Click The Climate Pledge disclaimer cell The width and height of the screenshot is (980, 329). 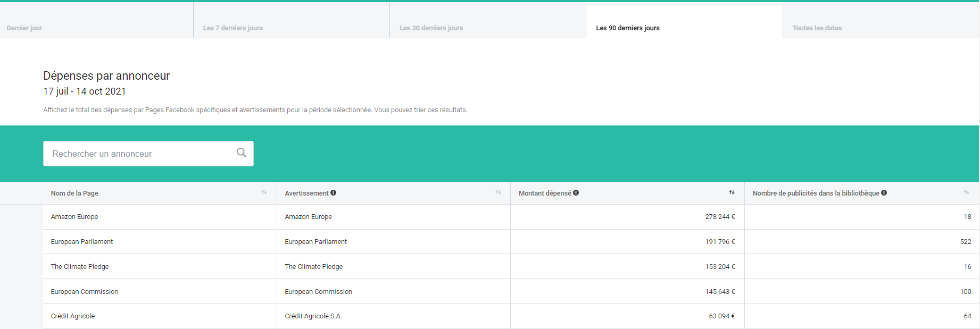point(394,267)
